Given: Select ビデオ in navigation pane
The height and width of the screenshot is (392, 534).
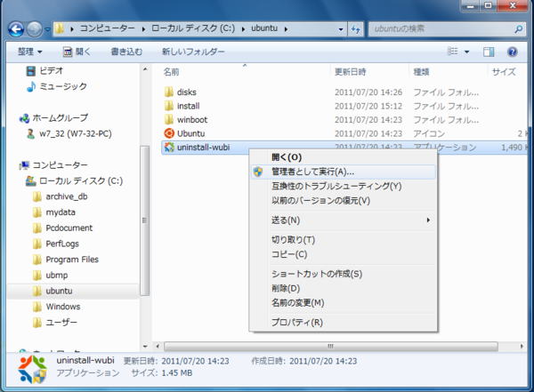Looking at the screenshot, I should (44, 71).
